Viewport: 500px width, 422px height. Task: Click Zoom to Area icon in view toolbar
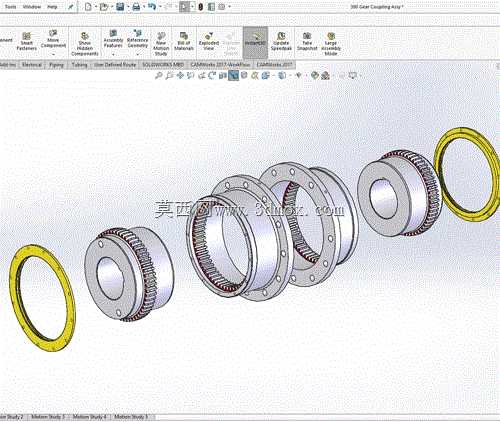point(169,76)
